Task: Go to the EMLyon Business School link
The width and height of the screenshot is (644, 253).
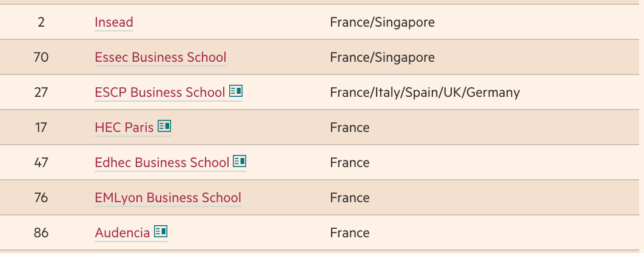Action: point(167,198)
